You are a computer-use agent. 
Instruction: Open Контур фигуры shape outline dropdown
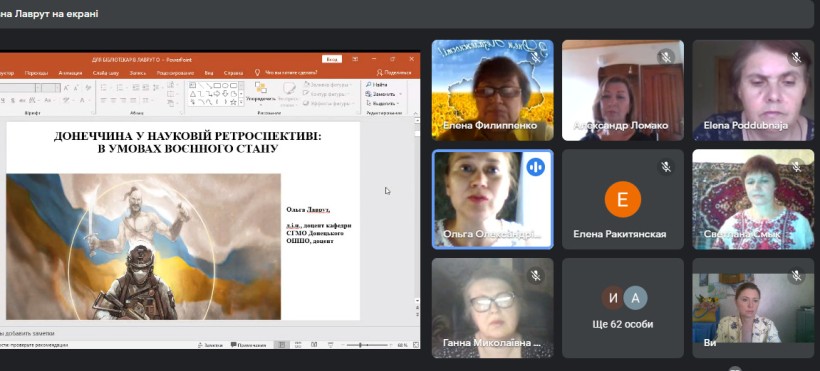[x=327, y=94]
